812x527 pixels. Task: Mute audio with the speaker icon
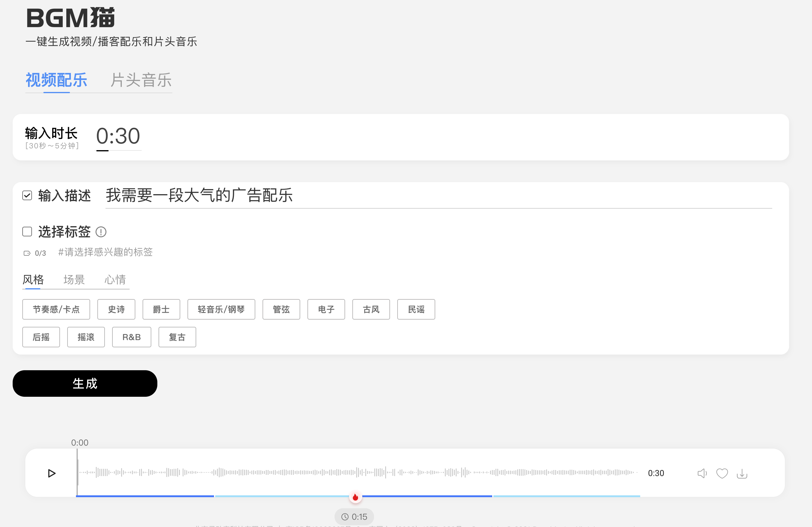[702, 473]
